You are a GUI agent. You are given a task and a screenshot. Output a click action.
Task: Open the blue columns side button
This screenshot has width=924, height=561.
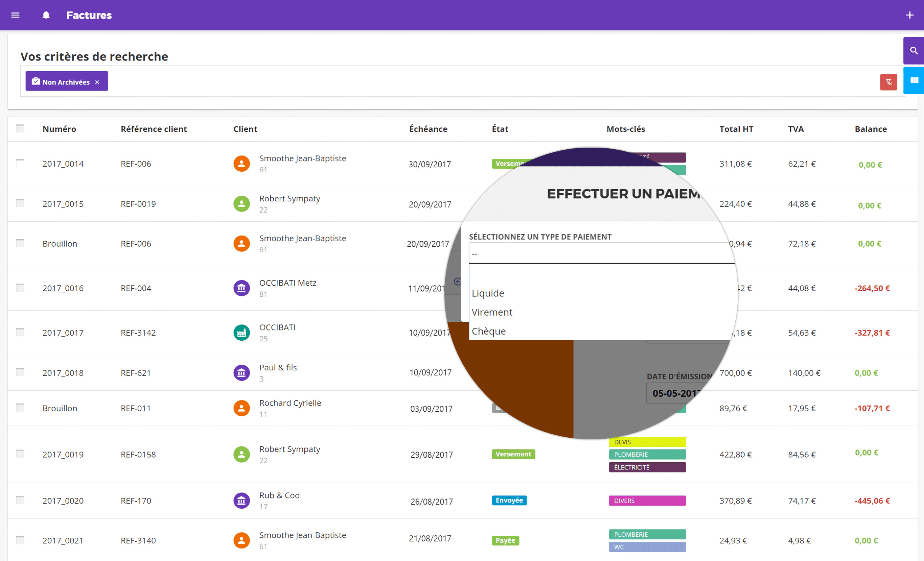(x=914, y=80)
